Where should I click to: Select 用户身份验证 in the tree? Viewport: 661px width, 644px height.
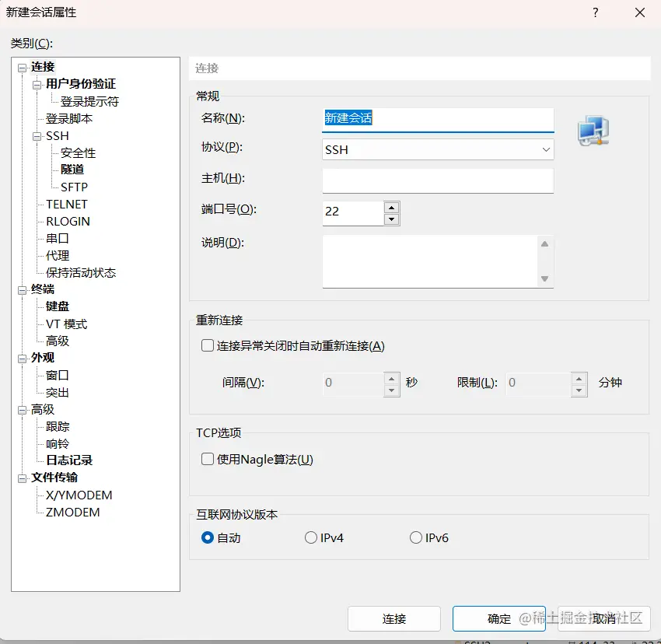click(81, 83)
